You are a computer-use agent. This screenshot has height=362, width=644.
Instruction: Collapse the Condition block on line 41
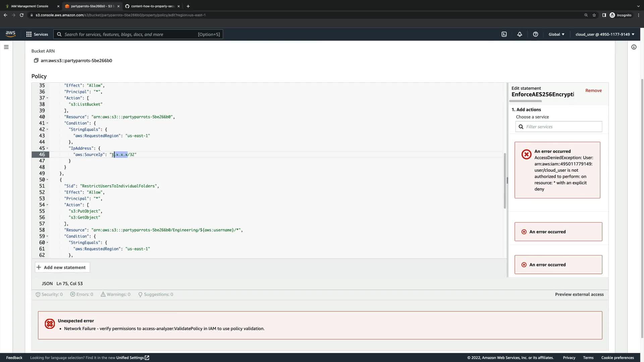[x=47, y=123]
